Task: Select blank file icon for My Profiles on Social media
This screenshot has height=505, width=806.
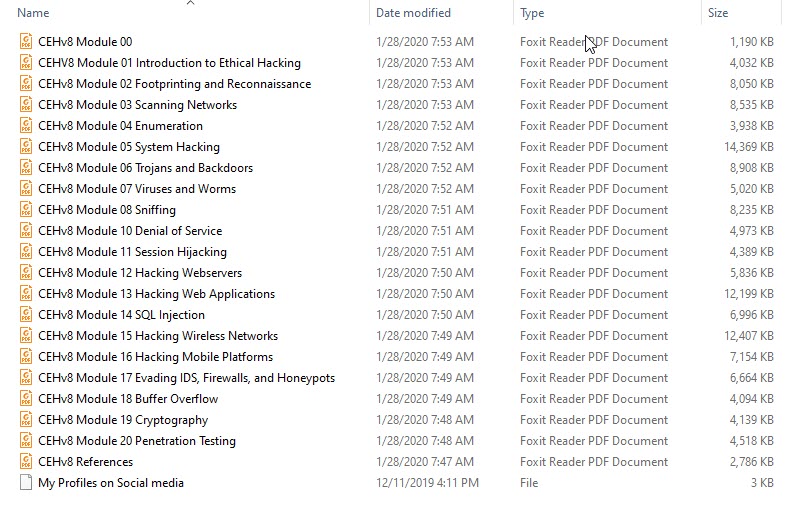Action: coord(26,482)
